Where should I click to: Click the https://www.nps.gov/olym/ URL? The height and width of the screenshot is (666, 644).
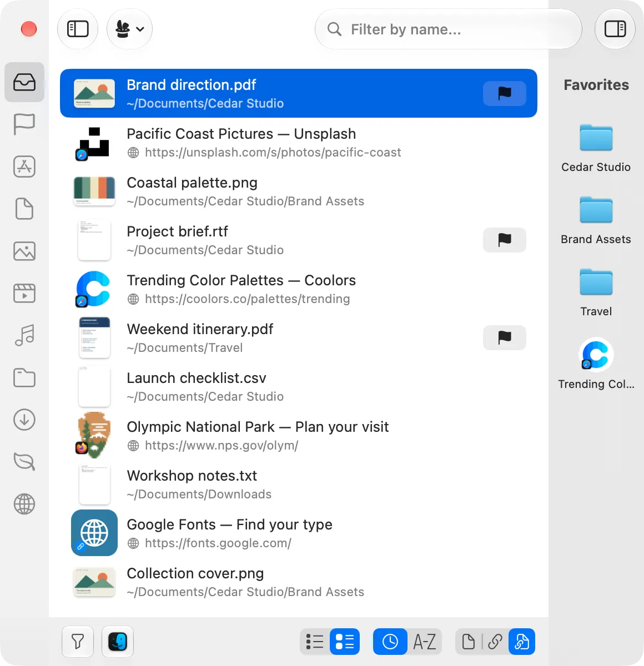tap(222, 446)
